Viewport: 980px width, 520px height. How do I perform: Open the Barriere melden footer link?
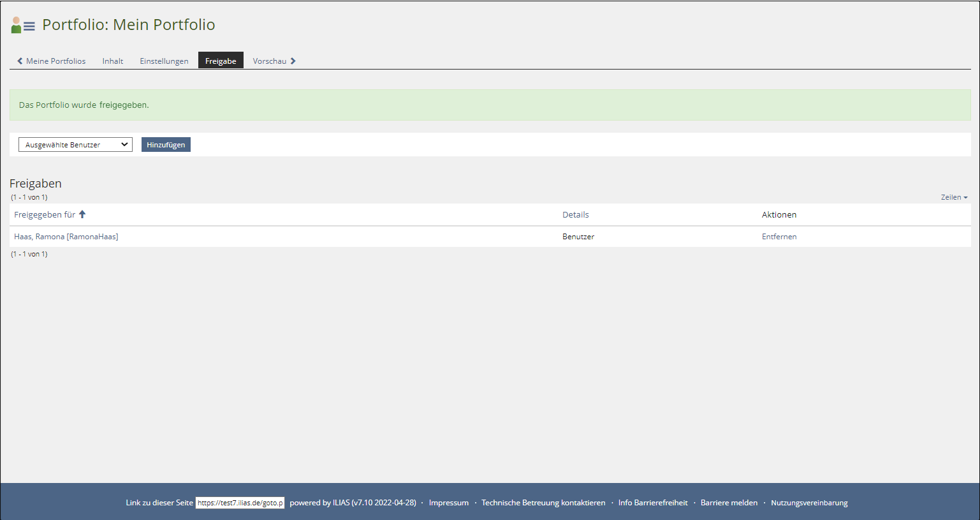click(x=729, y=503)
